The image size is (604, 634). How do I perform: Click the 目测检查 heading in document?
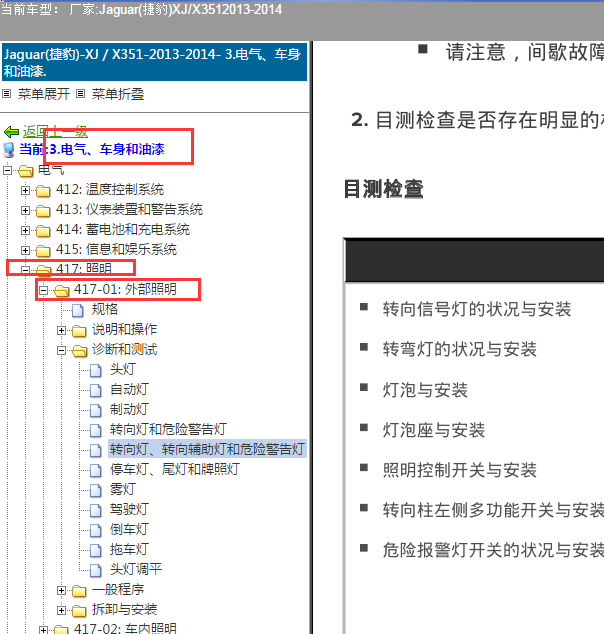384,190
